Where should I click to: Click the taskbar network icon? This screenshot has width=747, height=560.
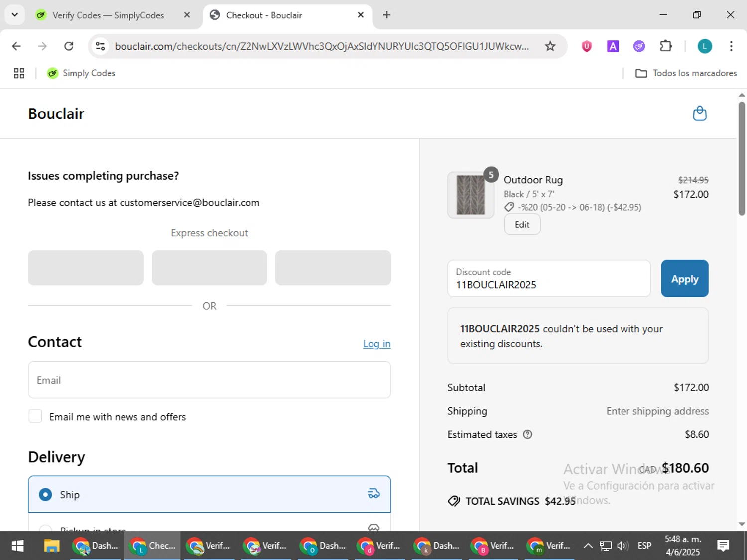point(605,546)
